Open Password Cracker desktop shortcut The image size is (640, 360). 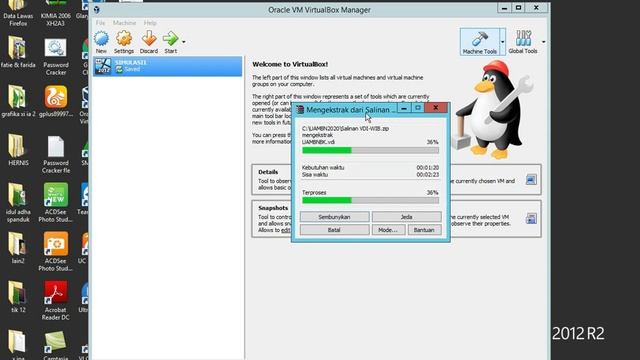[x=56, y=57]
